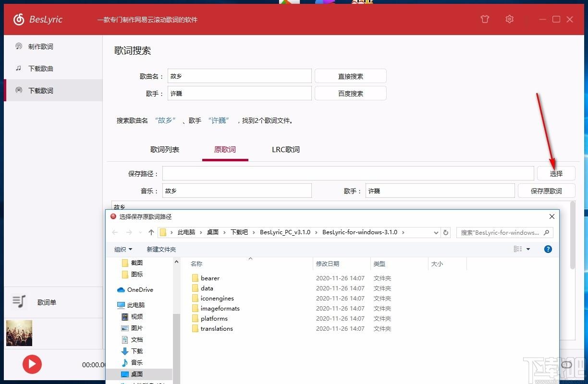Image resolution: width=588 pixels, height=384 pixels.
Task: Switch to 歌词列表 tab
Action: 165,149
